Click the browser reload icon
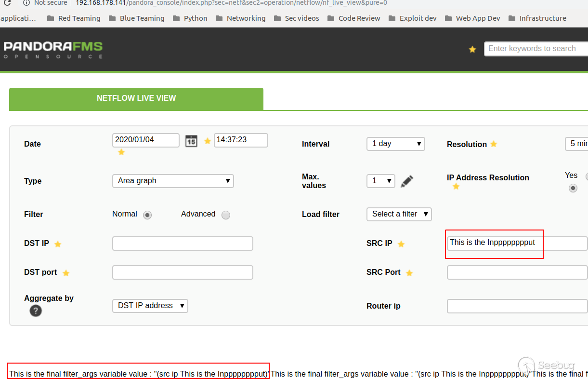Image resolution: width=588 pixels, height=379 pixels. point(7,3)
